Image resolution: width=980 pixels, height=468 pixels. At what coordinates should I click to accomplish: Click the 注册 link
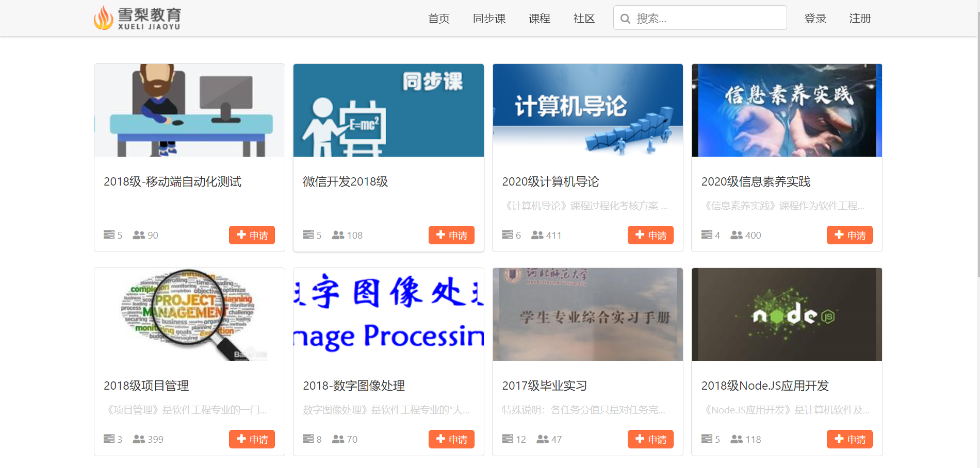pos(860,19)
